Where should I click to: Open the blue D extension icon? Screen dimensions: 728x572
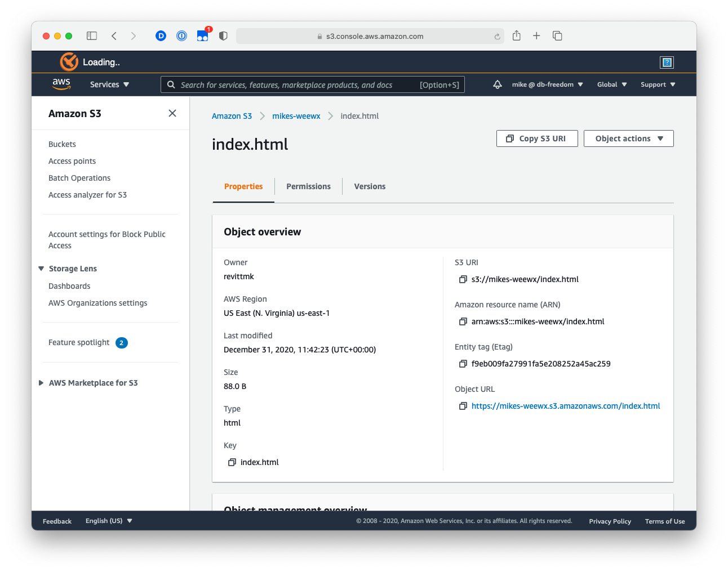click(x=161, y=36)
